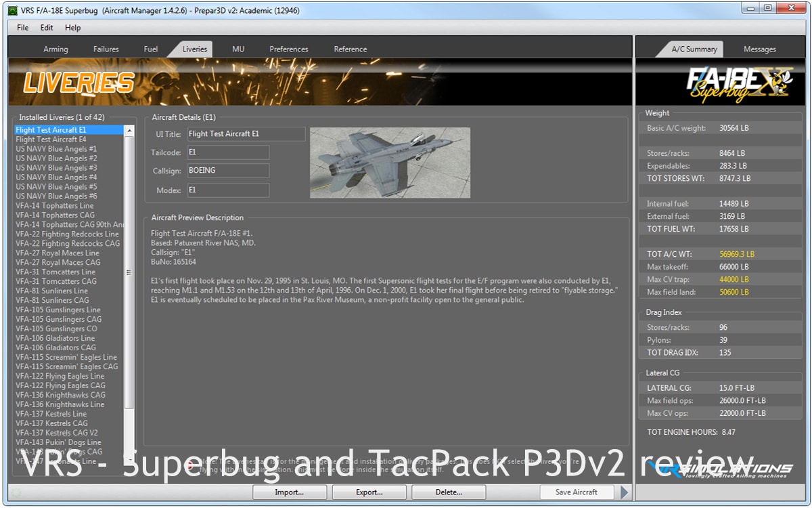Open the Preferences tab
This screenshot has width=812, height=508.
point(288,49)
